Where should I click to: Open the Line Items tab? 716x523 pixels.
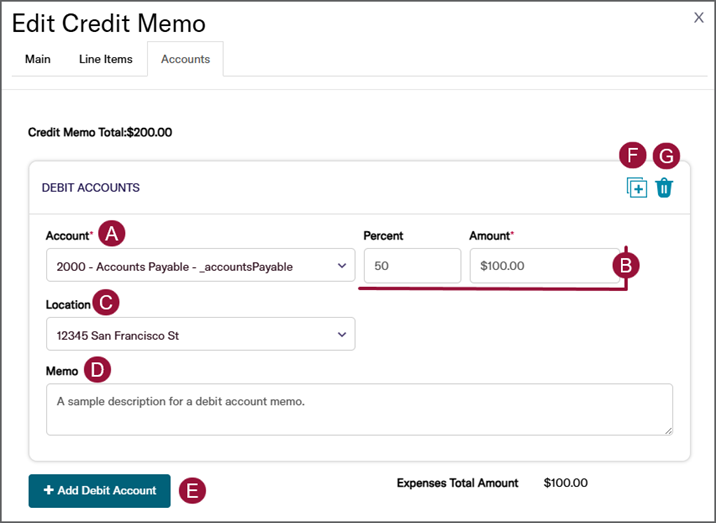(106, 59)
